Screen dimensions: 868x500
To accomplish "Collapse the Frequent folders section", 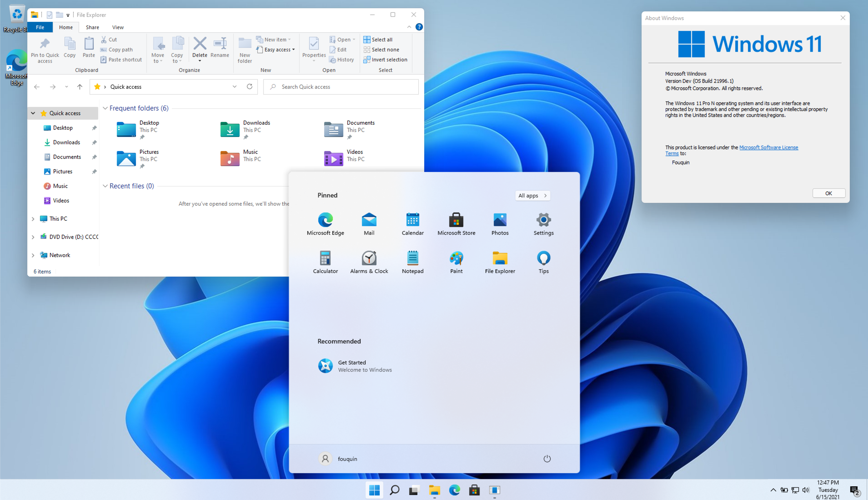I will coord(105,108).
